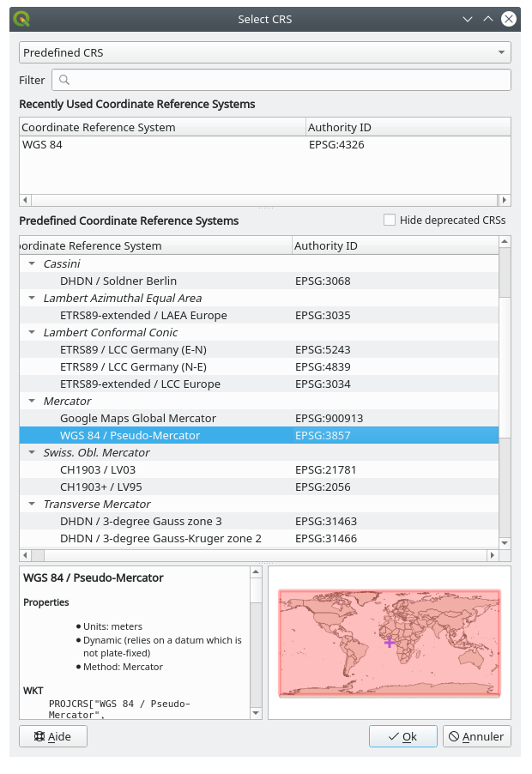The height and width of the screenshot is (774, 532).
Task: Select DHDN / Soldner Berlin entry
Action: [118, 281]
